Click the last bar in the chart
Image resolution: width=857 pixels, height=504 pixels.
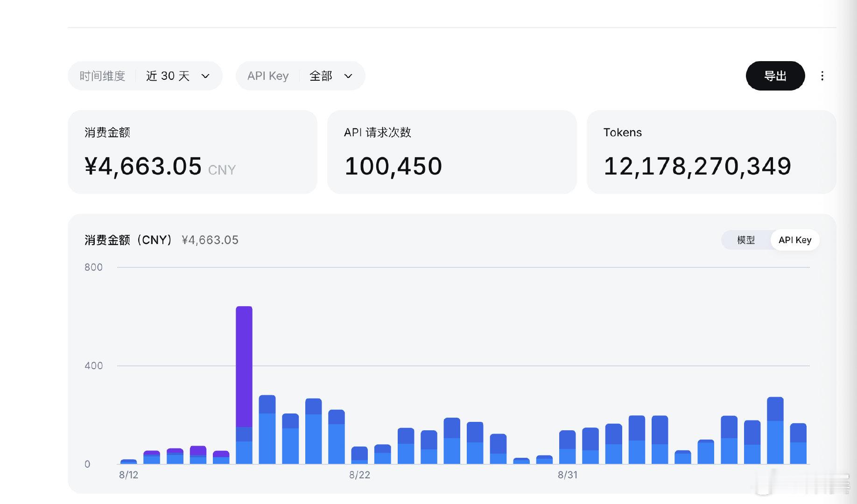(x=798, y=443)
